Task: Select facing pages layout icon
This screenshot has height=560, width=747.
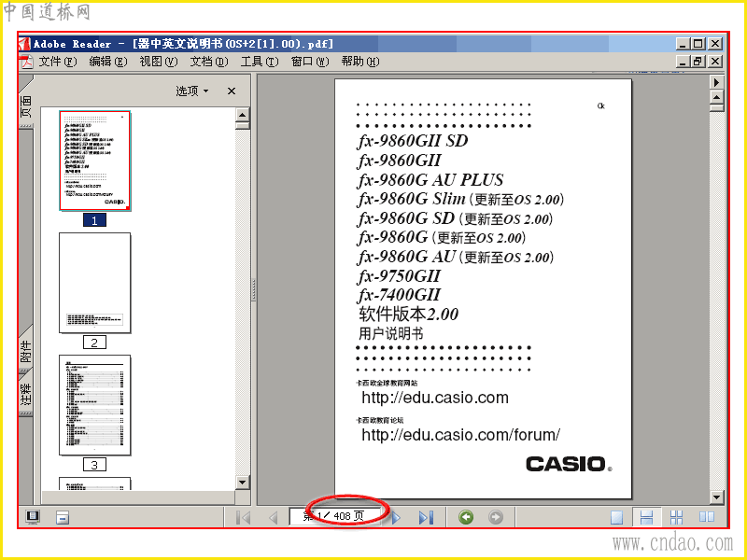Action: click(707, 517)
